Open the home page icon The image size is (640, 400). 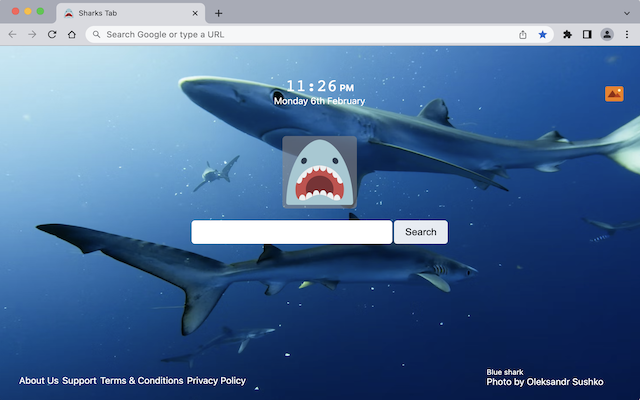tap(72, 35)
